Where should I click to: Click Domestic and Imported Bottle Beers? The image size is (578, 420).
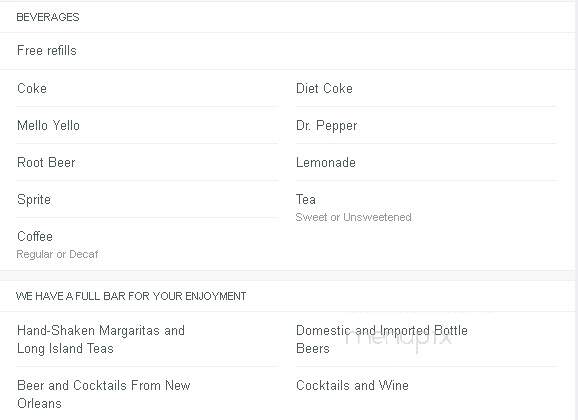coord(382,339)
